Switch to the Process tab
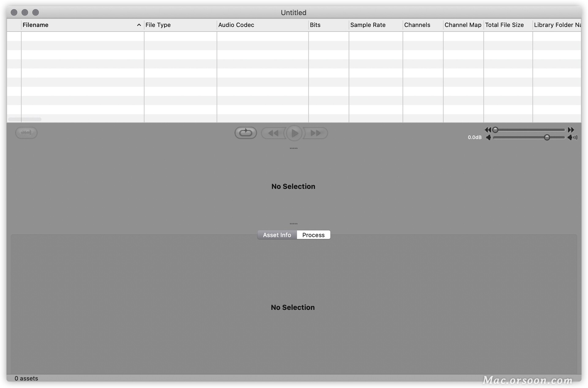 [x=314, y=235]
